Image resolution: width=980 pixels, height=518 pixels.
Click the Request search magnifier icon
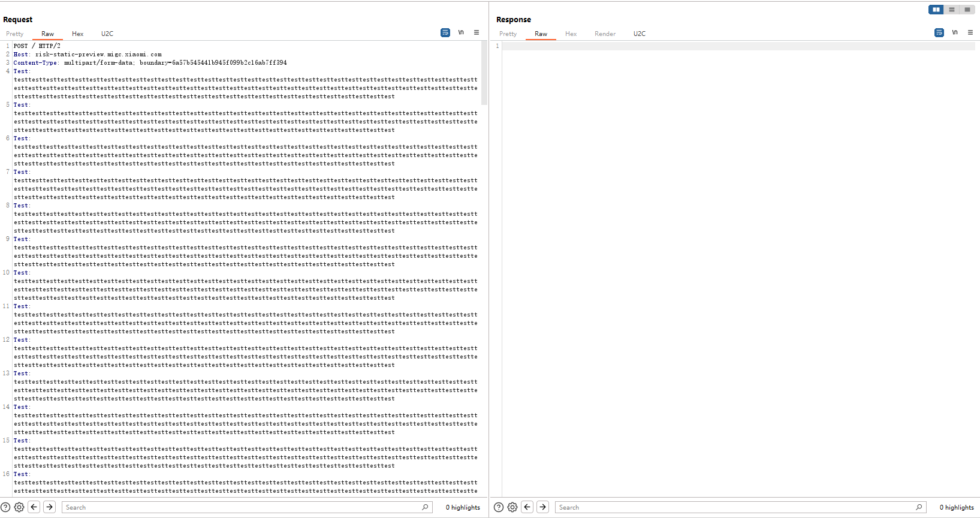tap(425, 507)
